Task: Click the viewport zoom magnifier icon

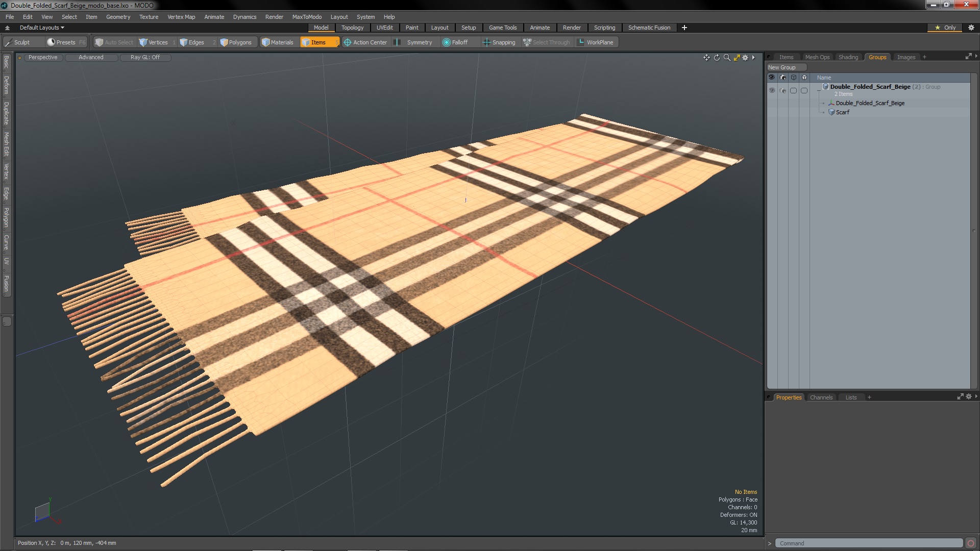Action: 727,58
